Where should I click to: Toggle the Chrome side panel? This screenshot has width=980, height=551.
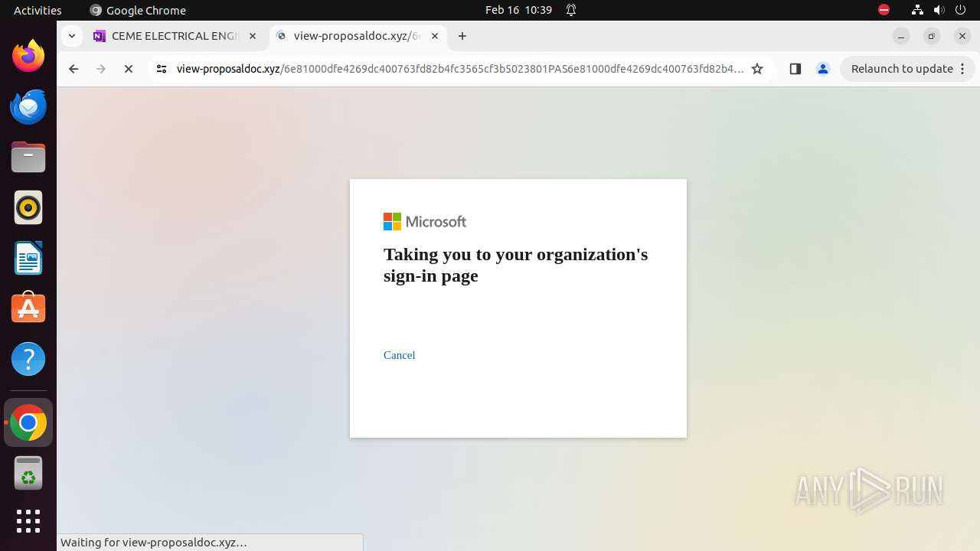coord(795,69)
